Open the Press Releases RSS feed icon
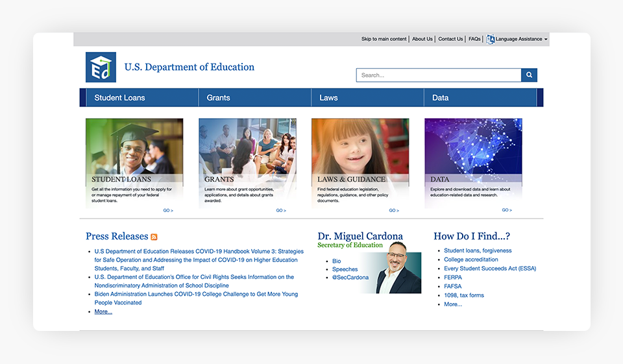623x364 pixels. pyautogui.click(x=154, y=237)
